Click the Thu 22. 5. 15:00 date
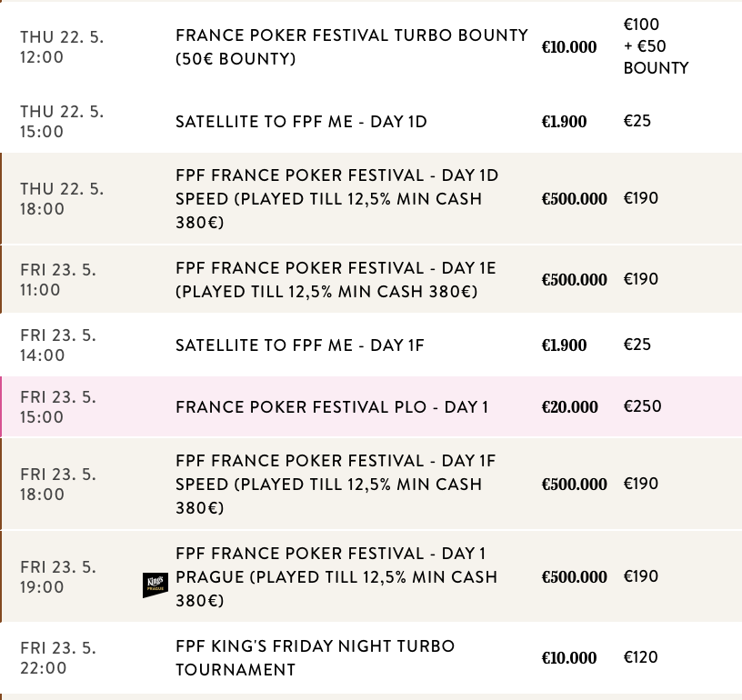 [x=62, y=122]
